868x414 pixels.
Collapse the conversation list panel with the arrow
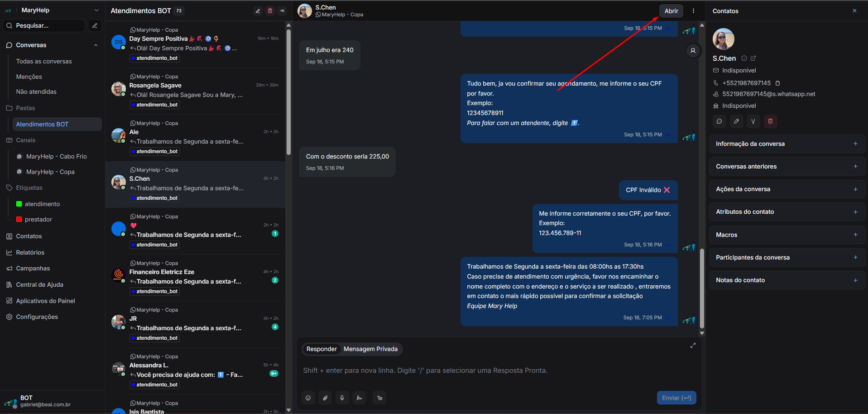[x=282, y=11]
